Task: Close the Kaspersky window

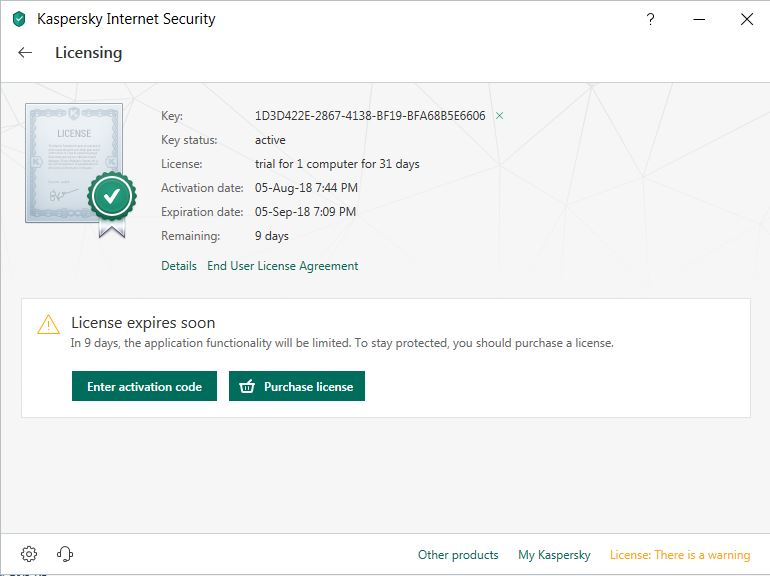Action: point(746,20)
